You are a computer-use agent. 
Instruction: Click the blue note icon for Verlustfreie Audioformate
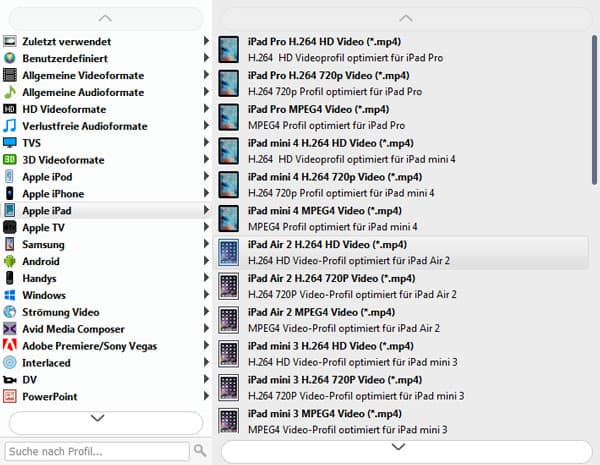10,126
